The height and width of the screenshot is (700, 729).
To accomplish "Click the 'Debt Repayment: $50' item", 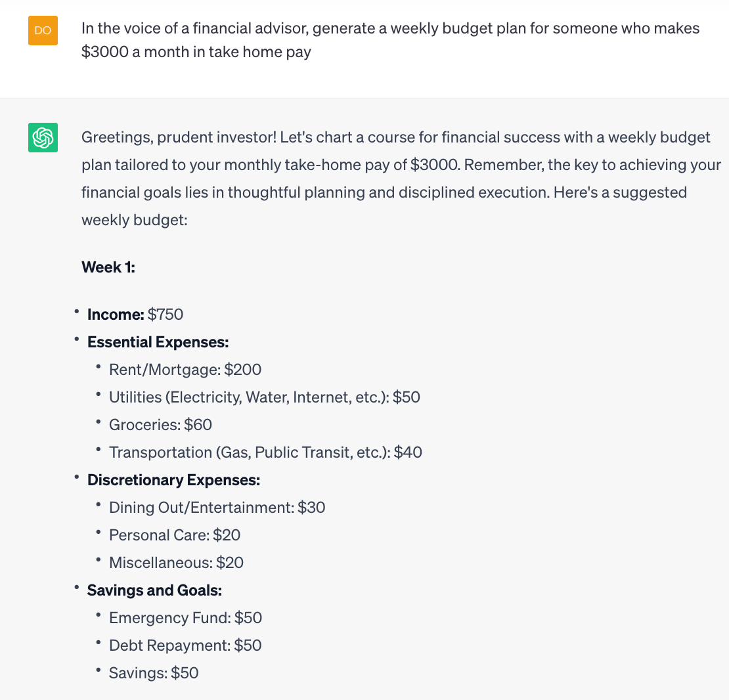I will [x=185, y=645].
